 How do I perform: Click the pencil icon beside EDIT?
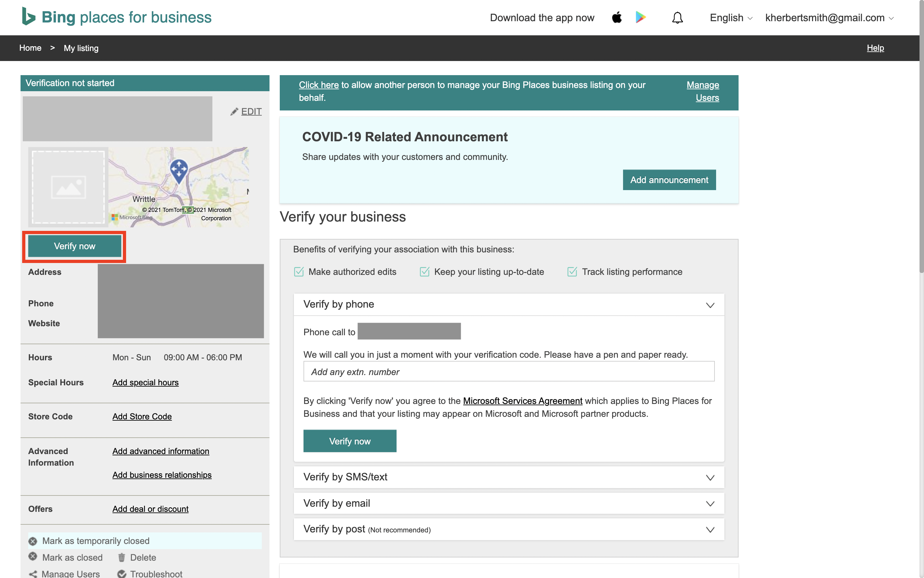pyautogui.click(x=234, y=112)
